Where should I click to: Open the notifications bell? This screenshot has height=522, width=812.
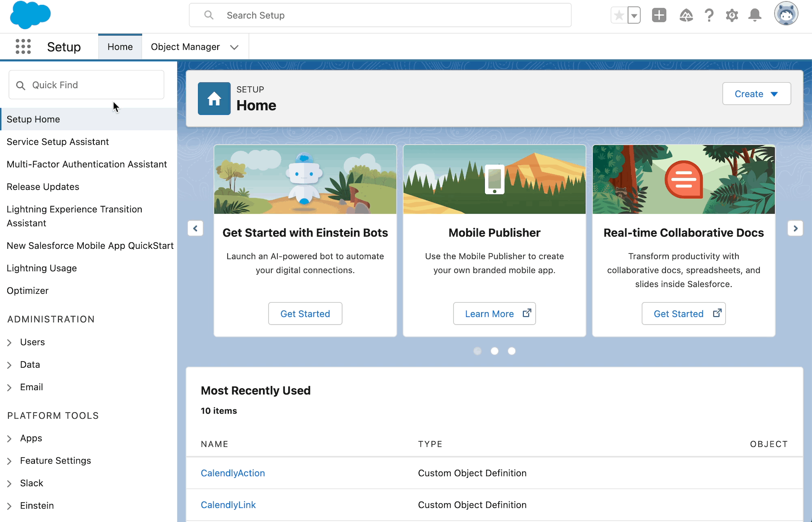click(755, 15)
